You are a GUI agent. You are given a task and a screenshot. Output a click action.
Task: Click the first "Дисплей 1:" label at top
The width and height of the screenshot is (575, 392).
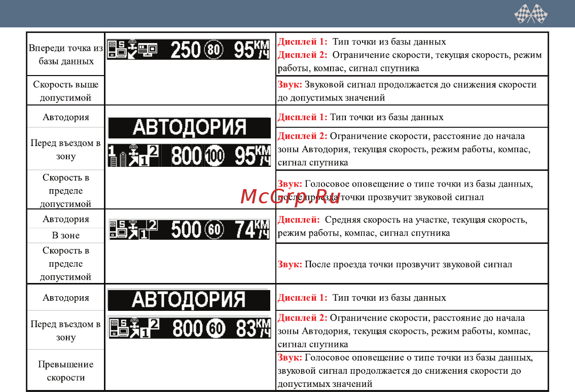[302, 42]
